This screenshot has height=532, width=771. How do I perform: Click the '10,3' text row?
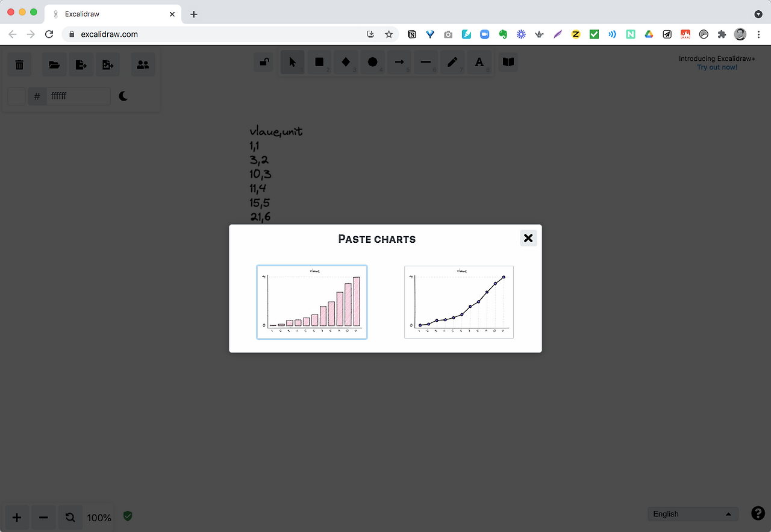260,174
